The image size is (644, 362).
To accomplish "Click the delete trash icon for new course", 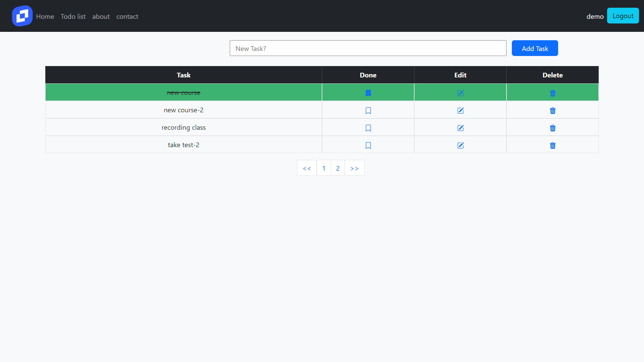I will (x=552, y=93).
